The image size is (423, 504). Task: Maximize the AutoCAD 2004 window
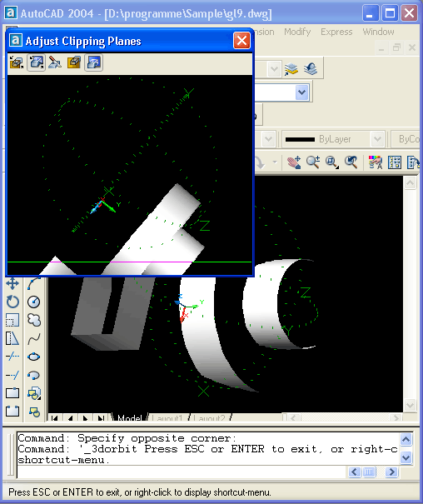[x=390, y=13]
